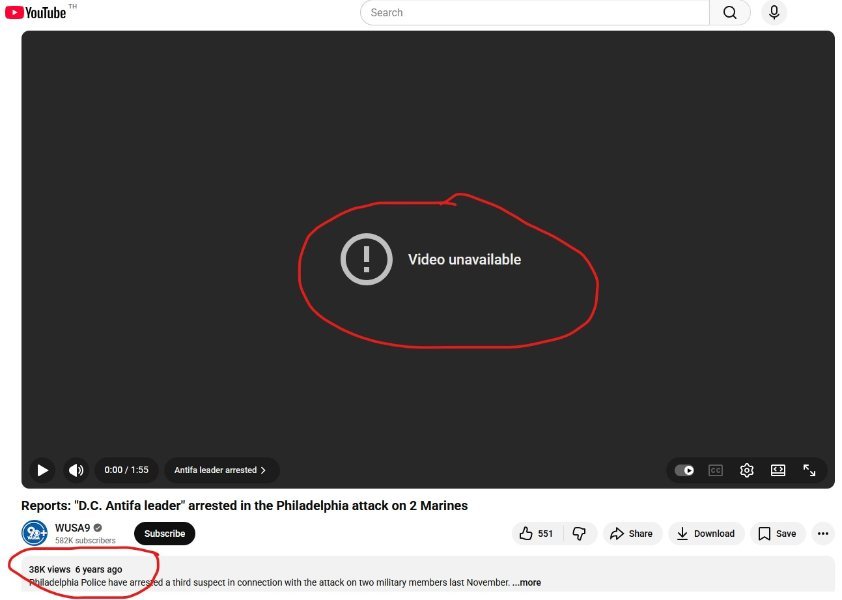The image size is (842, 600).
Task: Dislike the video with thumbs down
Action: coord(579,534)
